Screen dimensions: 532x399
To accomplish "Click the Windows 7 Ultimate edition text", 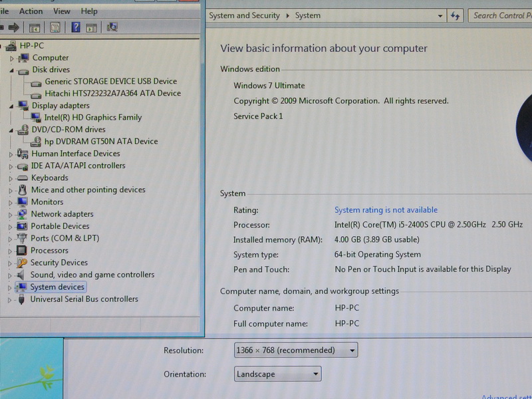I will pos(269,86).
